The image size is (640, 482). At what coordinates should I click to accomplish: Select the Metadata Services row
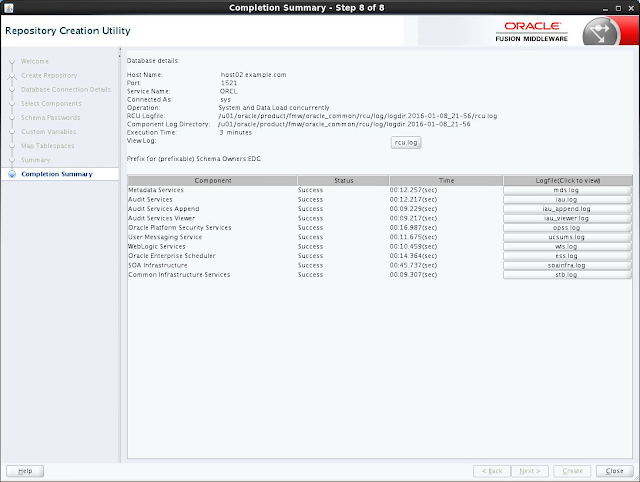pyautogui.click(x=380, y=190)
